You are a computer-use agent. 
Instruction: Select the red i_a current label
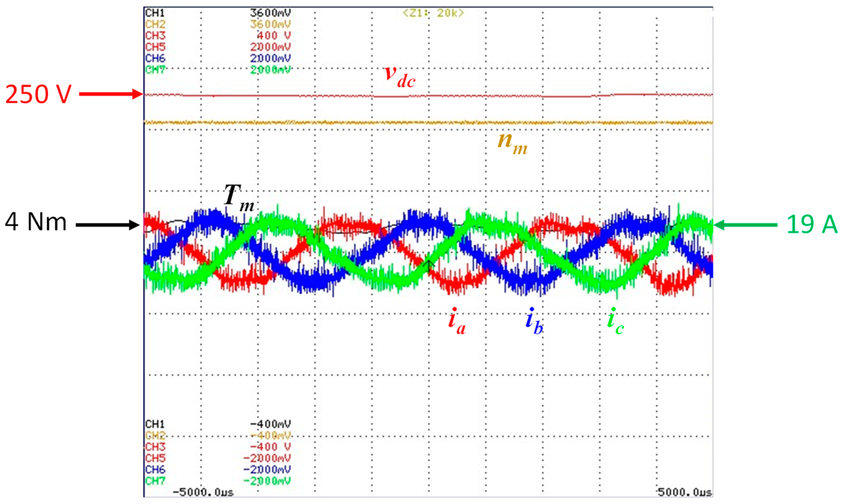click(x=457, y=321)
